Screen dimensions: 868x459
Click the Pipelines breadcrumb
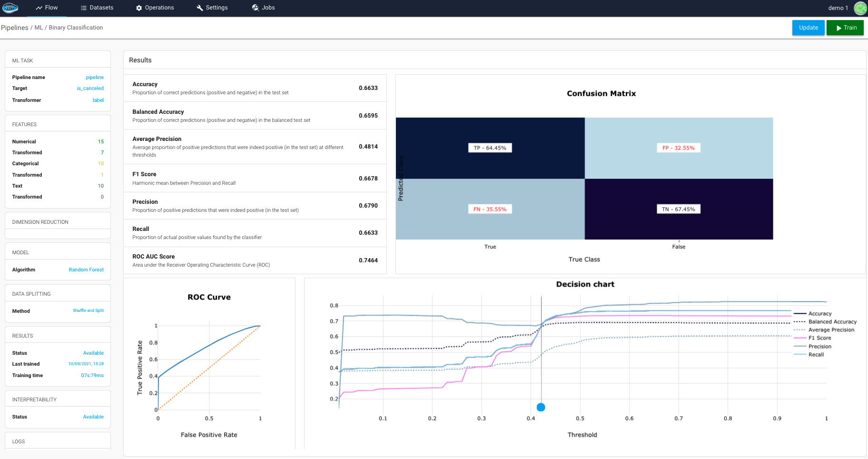[x=15, y=28]
